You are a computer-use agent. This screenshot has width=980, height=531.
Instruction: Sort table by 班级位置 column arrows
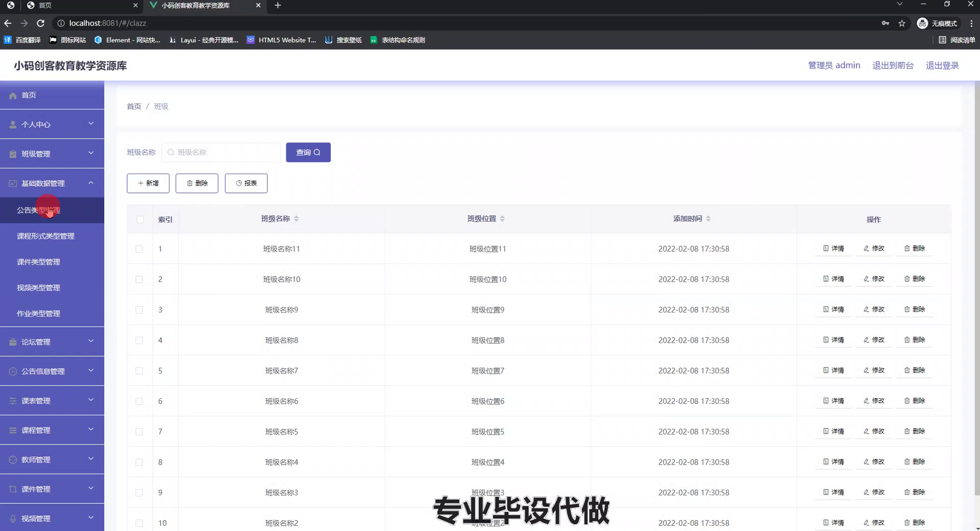click(502, 219)
